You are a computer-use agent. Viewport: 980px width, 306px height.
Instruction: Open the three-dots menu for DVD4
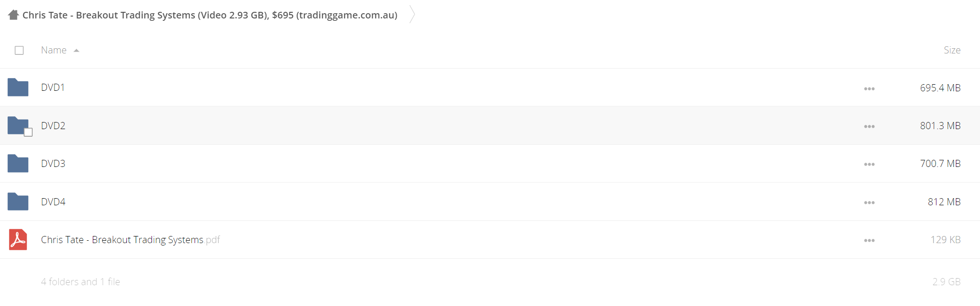click(x=869, y=202)
